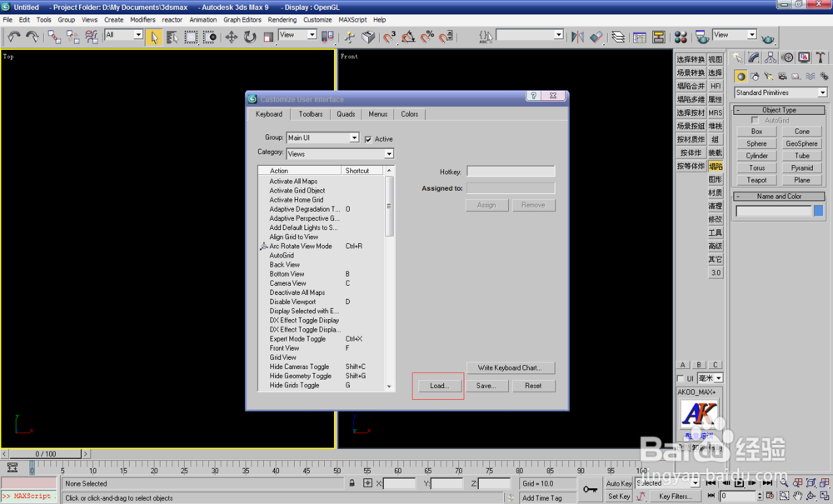Image resolution: width=833 pixels, height=504 pixels.
Task: Toggle the 3D Snaps magnet icon
Action: (389, 37)
